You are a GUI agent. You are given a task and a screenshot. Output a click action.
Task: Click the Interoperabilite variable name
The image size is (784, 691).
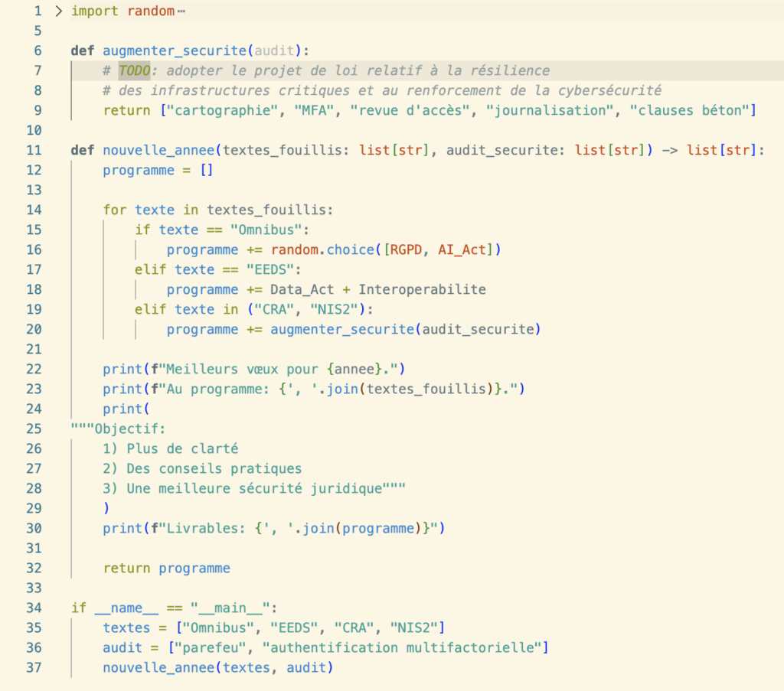point(422,290)
